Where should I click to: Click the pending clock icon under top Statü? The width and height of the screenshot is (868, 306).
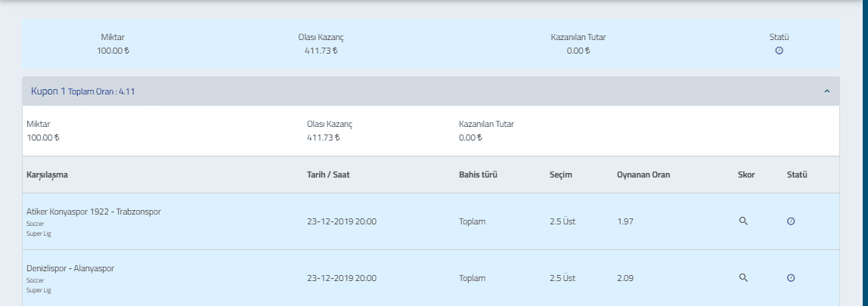pos(779,51)
